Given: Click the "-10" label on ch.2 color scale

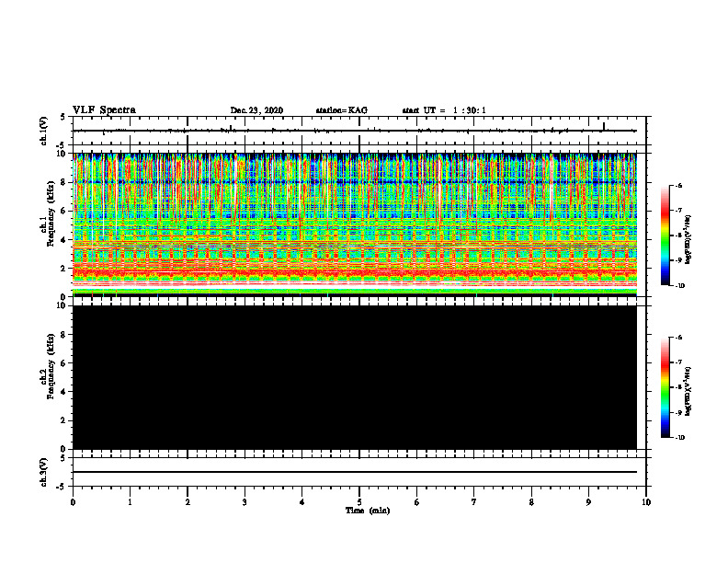Looking at the screenshot, I should pos(679,438).
